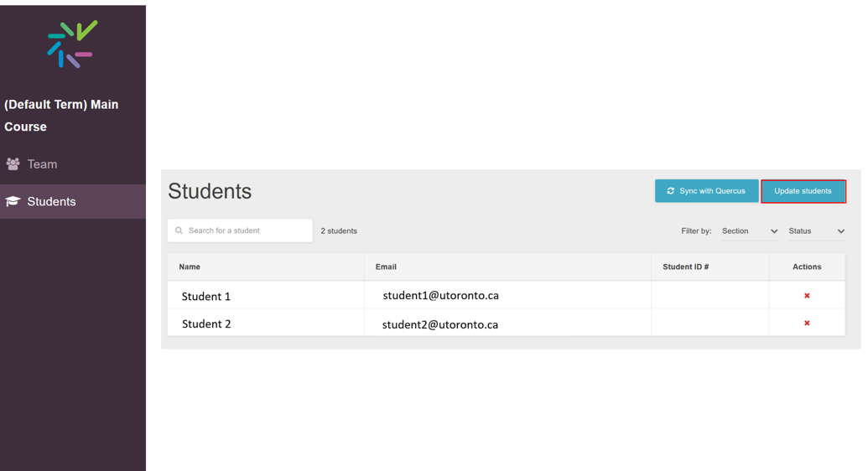Click the Filter by: label
The image size is (868, 471).
click(696, 230)
